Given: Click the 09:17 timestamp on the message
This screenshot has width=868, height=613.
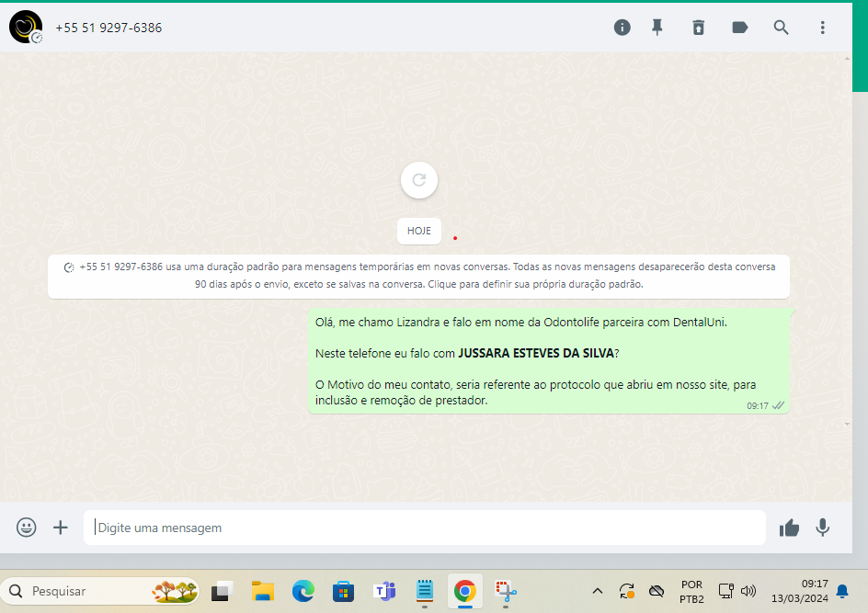Looking at the screenshot, I should tap(758, 405).
